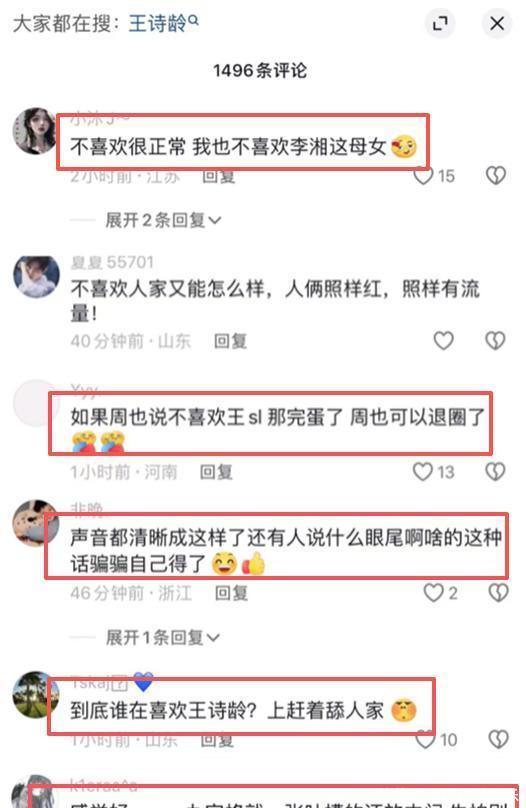
Task: Like the 周也 comment with 13 likes
Action: point(423,472)
